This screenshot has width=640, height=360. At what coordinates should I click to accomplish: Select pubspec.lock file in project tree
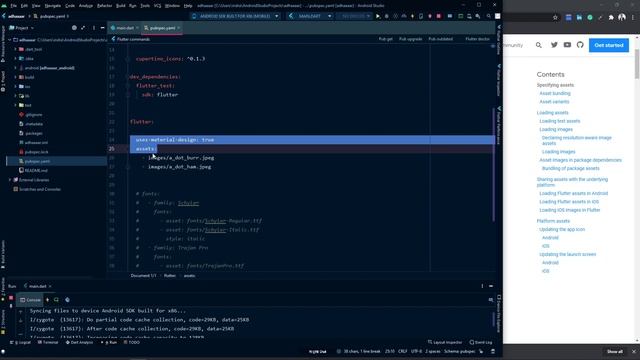pyautogui.click(x=36, y=152)
